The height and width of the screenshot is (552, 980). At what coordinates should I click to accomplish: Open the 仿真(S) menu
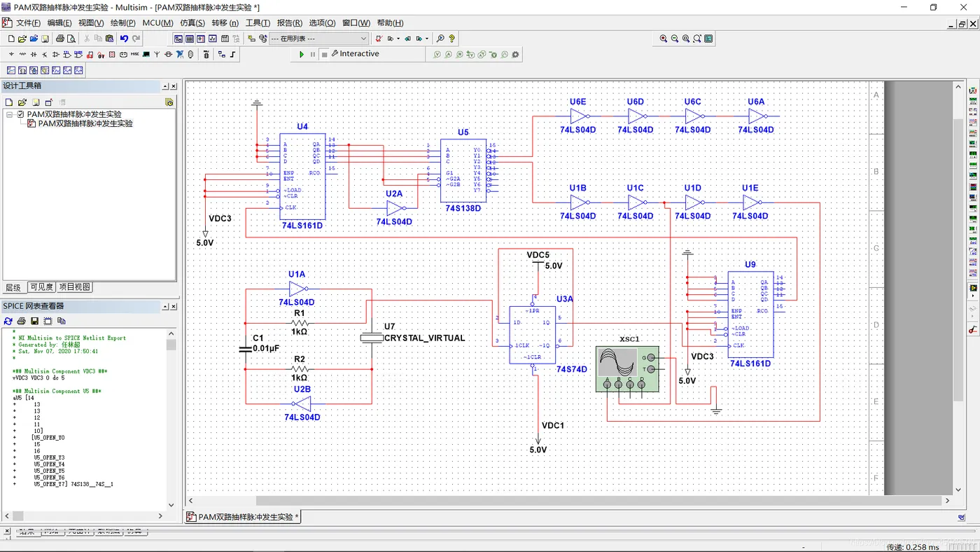point(192,23)
